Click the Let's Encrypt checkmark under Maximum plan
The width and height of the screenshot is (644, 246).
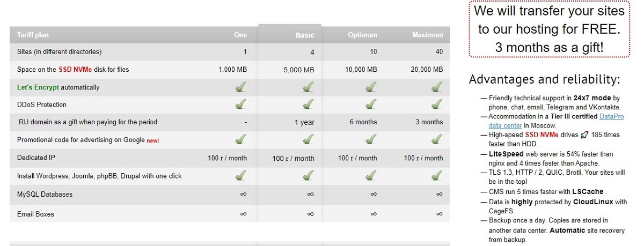[437, 87]
